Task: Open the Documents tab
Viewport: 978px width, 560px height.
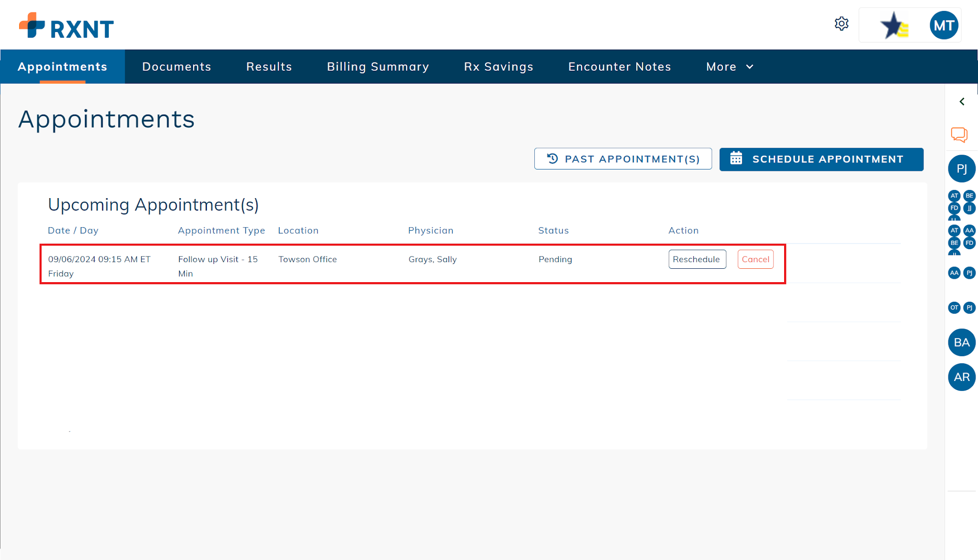Action: 177,67
